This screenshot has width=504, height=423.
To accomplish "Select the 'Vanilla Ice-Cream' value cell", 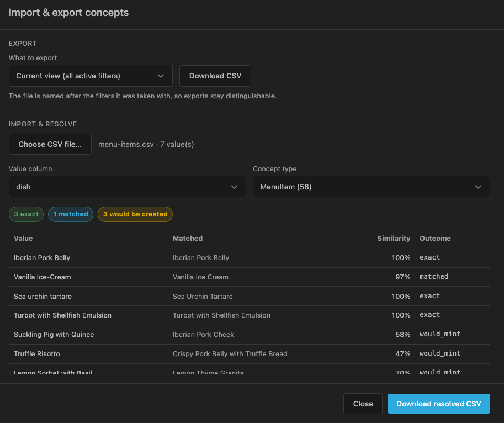I will [43, 277].
